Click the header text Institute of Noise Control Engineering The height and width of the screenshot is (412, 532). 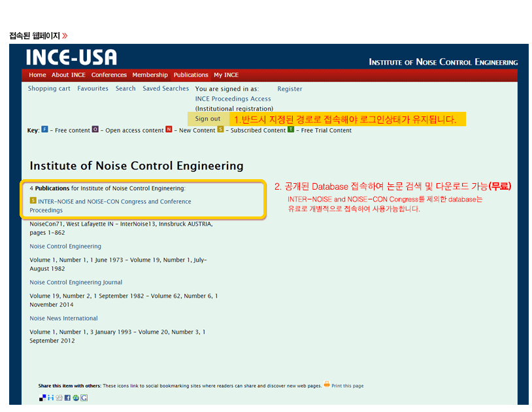click(443, 62)
